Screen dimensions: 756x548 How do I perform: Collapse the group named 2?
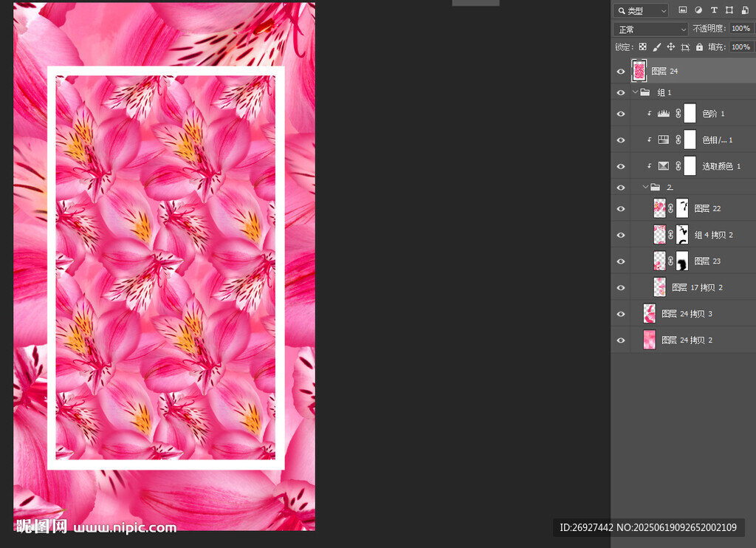645,188
